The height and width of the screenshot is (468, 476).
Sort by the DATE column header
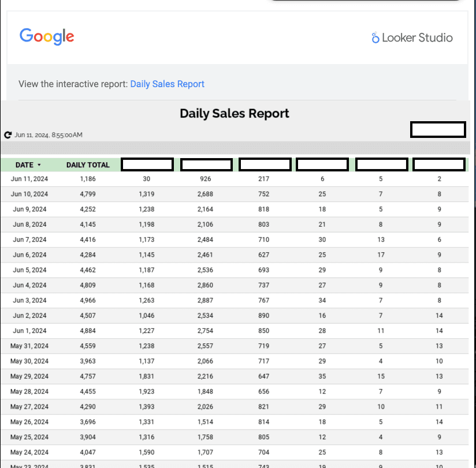tap(28, 165)
